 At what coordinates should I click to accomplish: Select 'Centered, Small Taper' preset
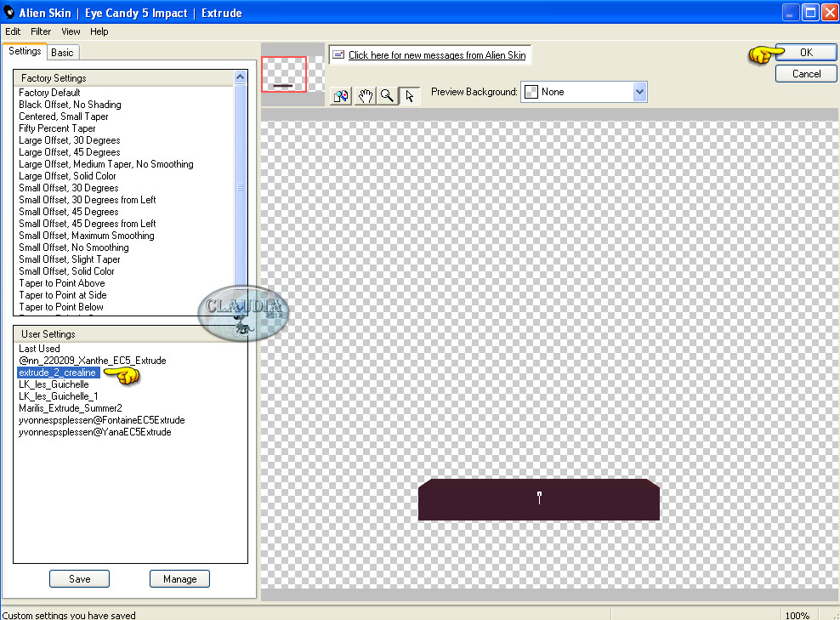tap(64, 117)
